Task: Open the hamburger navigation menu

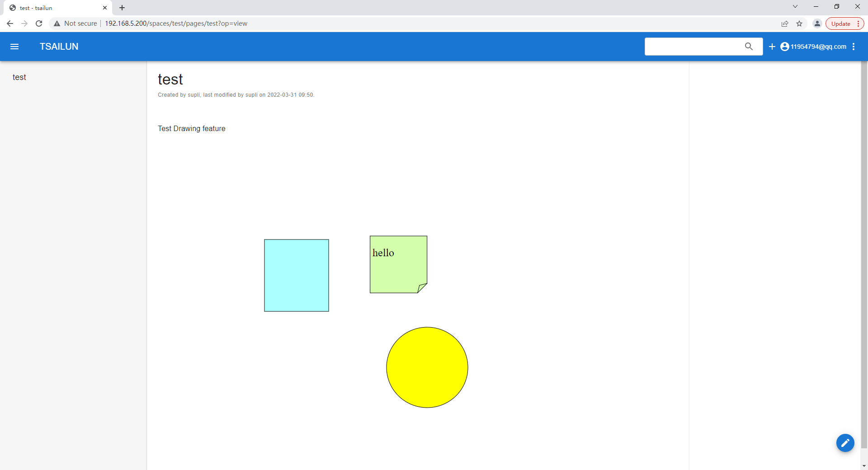Action: tap(14, 47)
